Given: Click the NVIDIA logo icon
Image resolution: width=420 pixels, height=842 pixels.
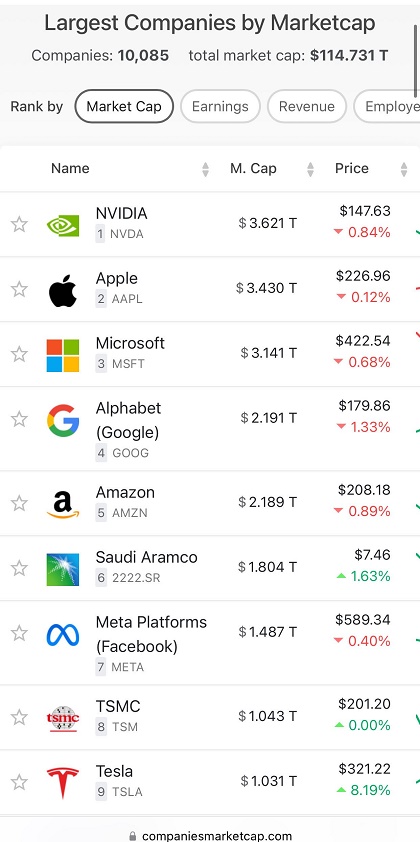Looking at the screenshot, I should click(63, 225).
